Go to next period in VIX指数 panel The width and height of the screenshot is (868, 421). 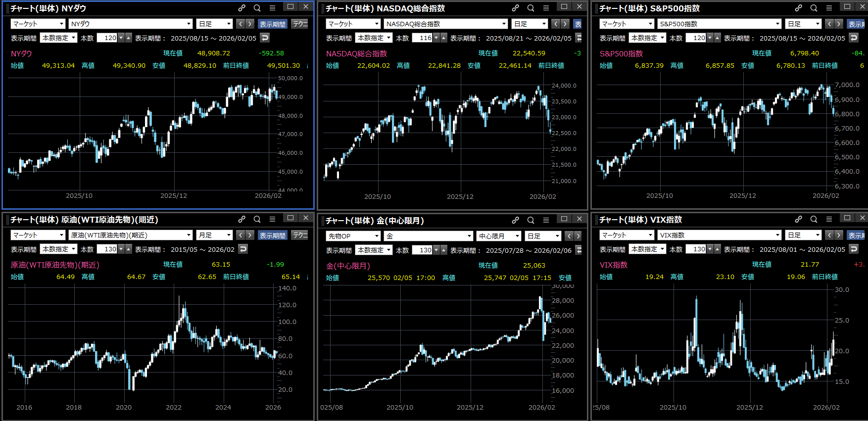click(x=838, y=235)
